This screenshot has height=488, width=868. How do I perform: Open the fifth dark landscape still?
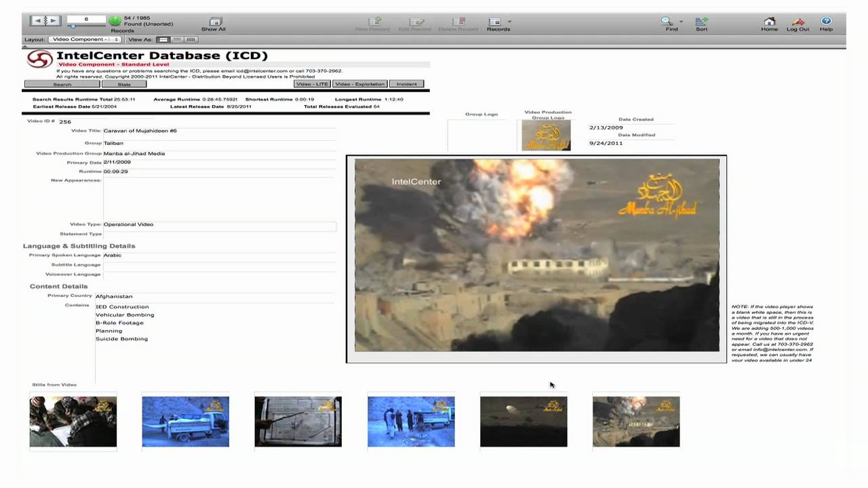524,422
